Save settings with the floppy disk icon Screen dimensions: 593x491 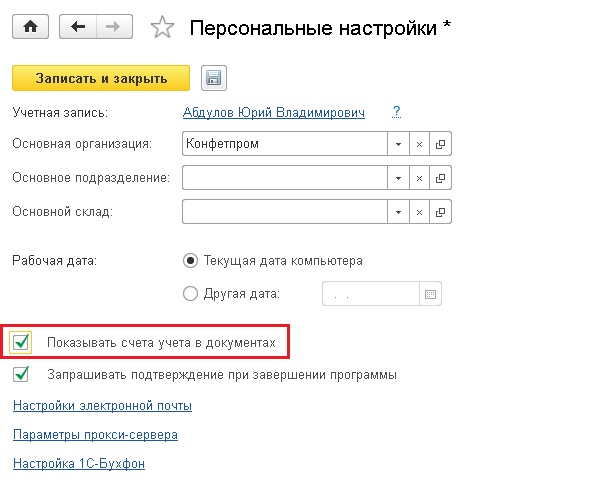coord(214,78)
